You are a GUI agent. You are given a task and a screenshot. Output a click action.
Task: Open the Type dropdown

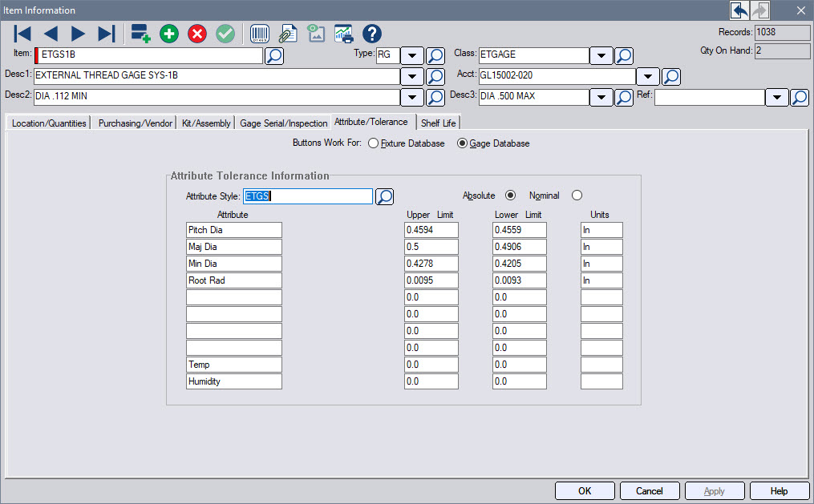[412, 55]
